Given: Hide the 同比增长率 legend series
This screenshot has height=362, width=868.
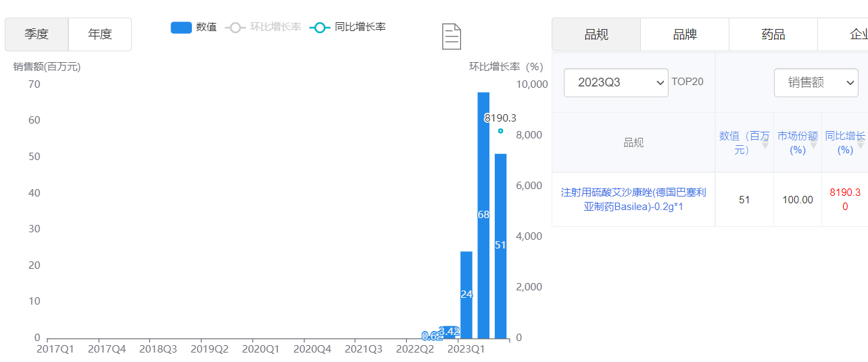Looking at the screenshot, I should tap(347, 28).
